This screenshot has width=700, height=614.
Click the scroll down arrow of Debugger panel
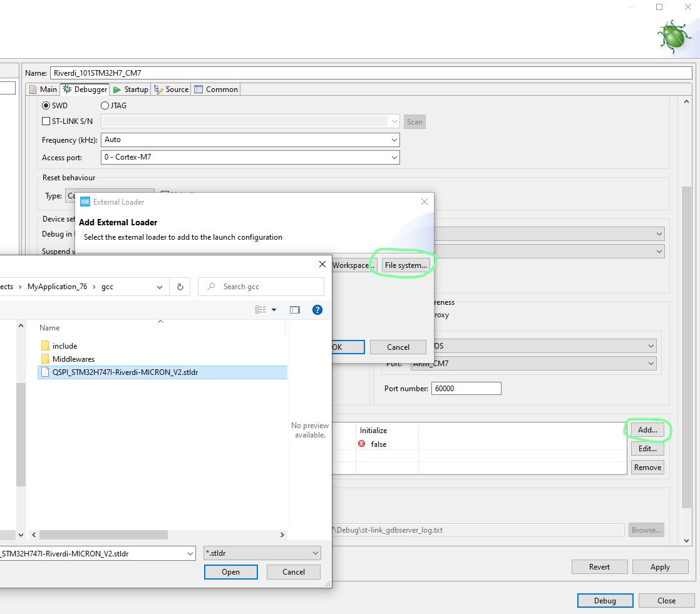[686, 540]
